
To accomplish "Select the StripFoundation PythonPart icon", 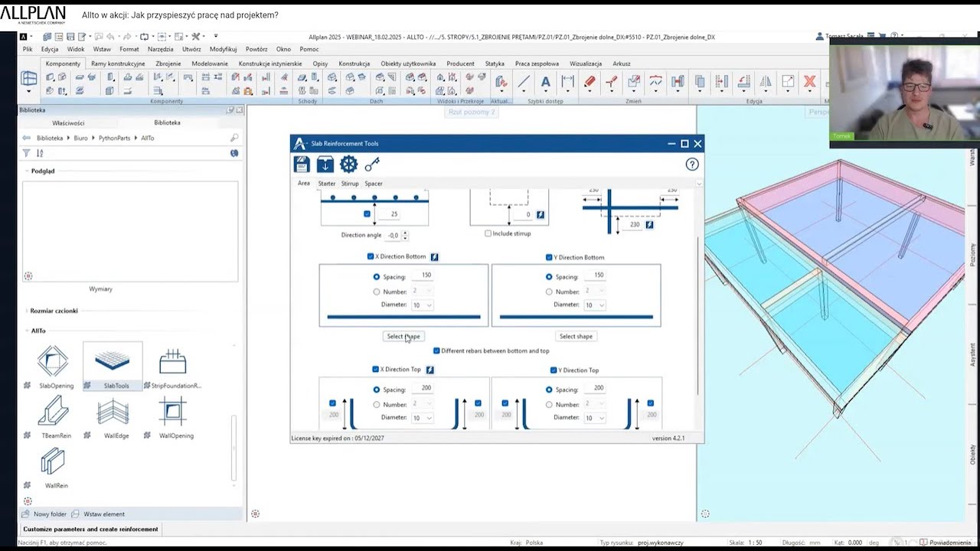I will [172, 361].
